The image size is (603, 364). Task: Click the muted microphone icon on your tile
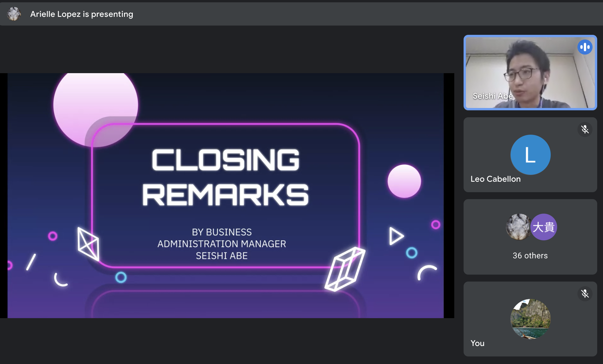(585, 294)
